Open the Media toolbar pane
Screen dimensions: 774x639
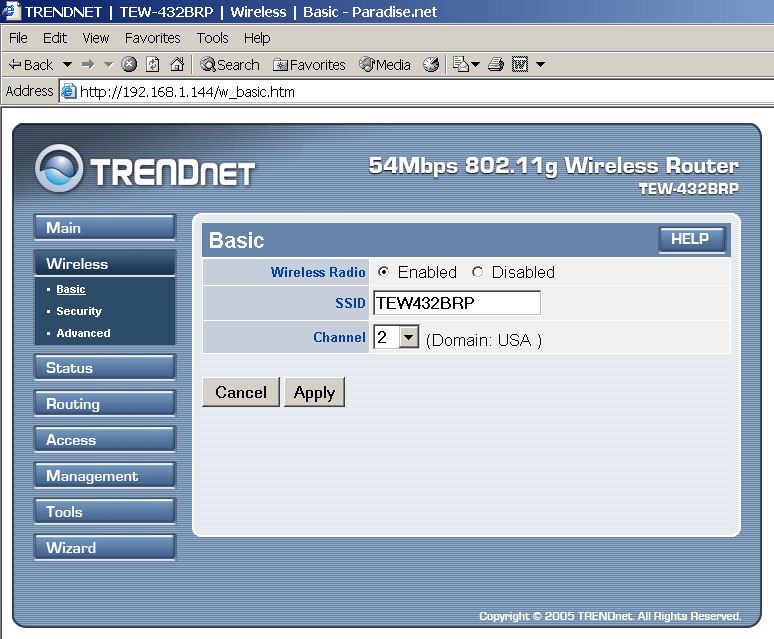click(x=385, y=65)
